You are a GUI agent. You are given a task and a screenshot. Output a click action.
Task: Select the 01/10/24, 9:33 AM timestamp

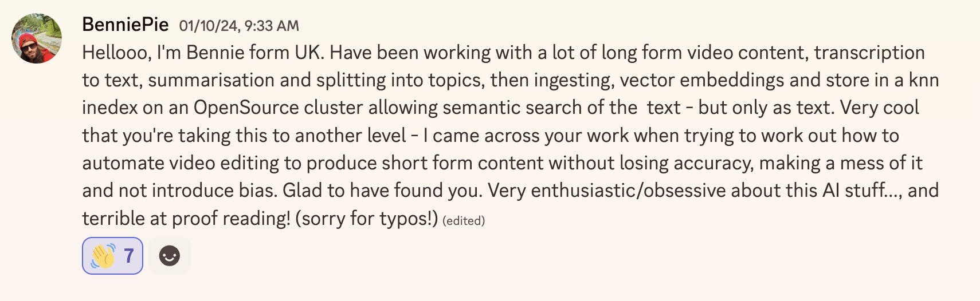pyautogui.click(x=239, y=26)
